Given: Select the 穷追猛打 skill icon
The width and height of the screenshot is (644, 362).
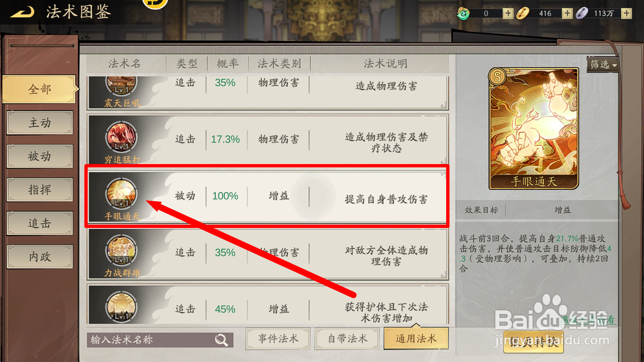Looking at the screenshot, I should point(122,137).
